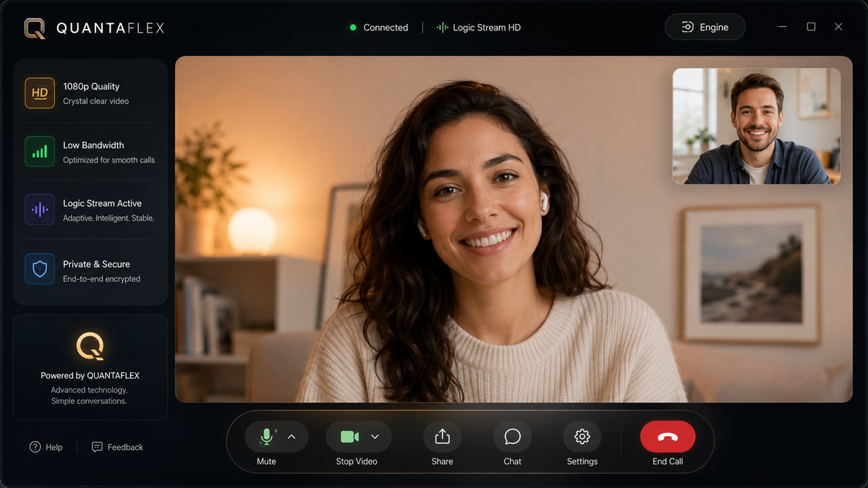The width and height of the screenshot is (868, 488).
Task: Click the 'Stop Video' label
Action: pos(357,461)
